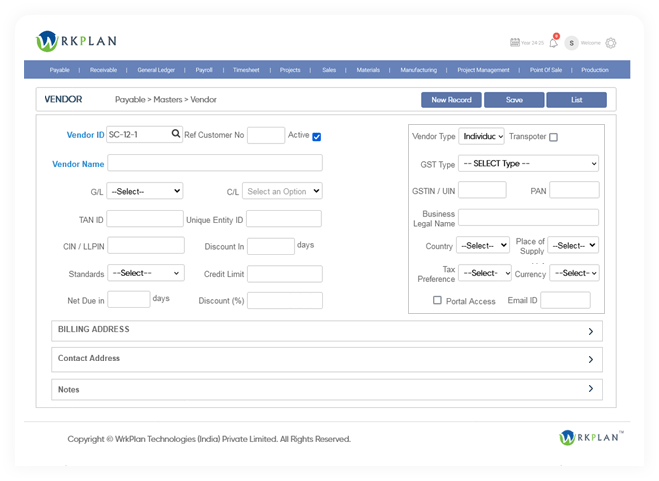
Task: Click the Ref Customer No field
Action: [x=266, y=135]
